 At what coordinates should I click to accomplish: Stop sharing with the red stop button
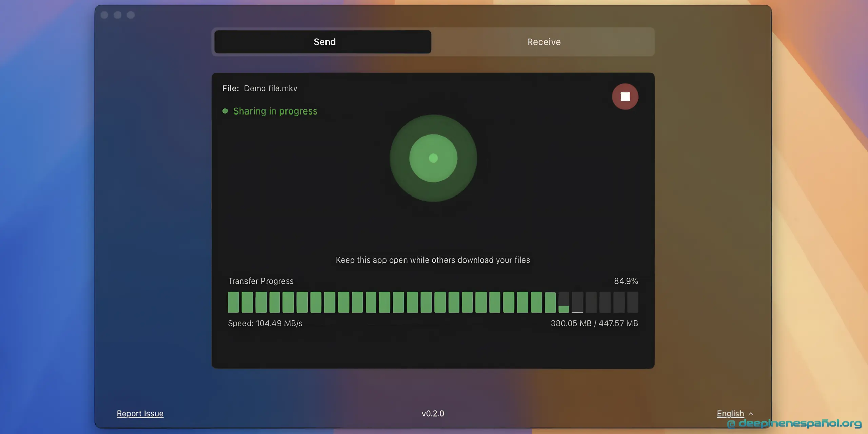click(625, 97)
